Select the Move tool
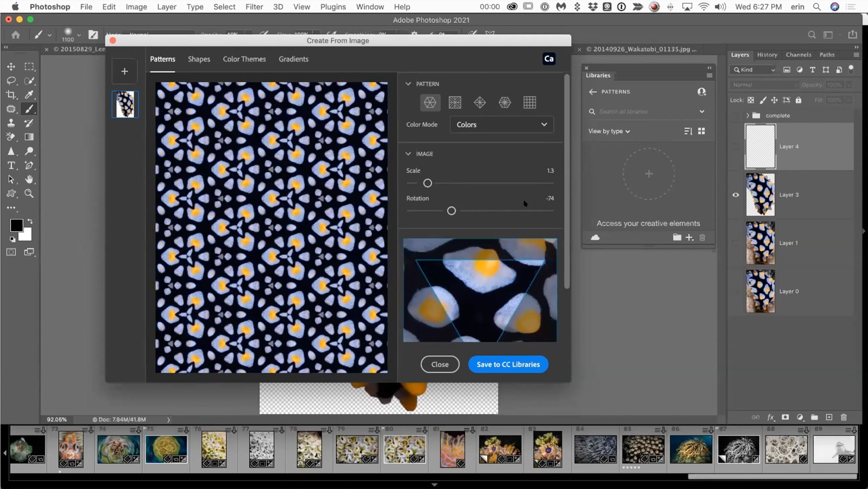The image size is (868, 489). tap(11, 67)
